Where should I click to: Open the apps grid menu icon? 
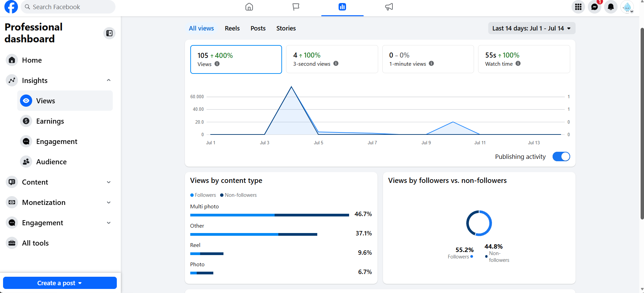(x=578, y=7)
